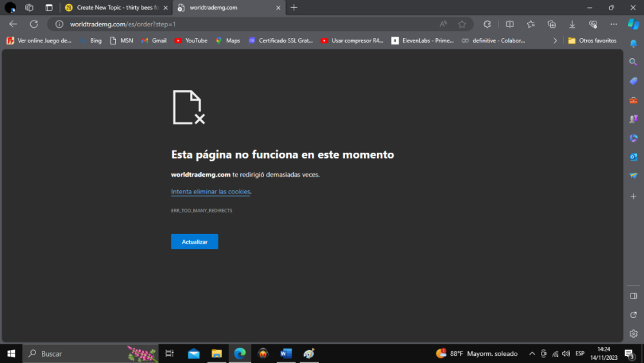Viewport: 644px width, 363px height.
Task: Open the profile avatar icon
Action: tap(10, 7)
